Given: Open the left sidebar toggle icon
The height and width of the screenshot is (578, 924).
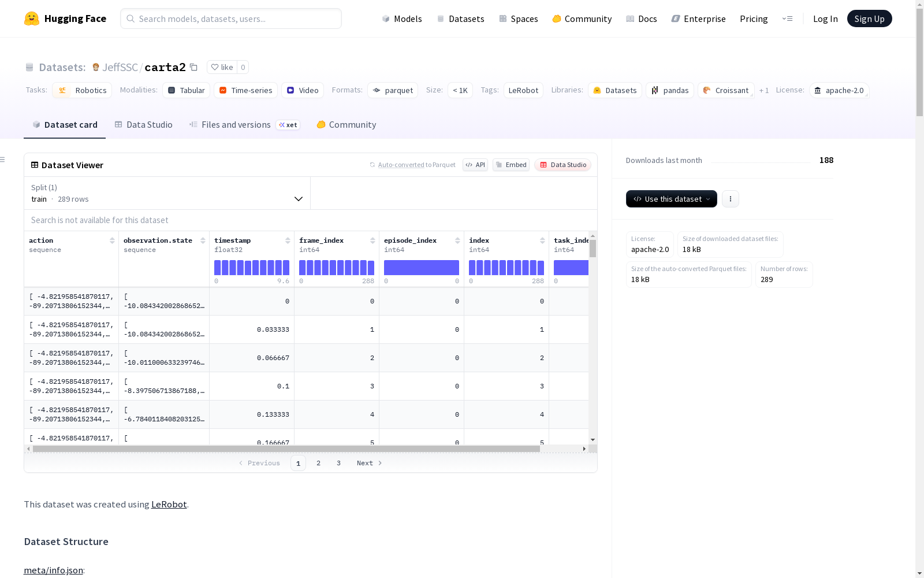Looking at the screenshot, I should [3, 160].
